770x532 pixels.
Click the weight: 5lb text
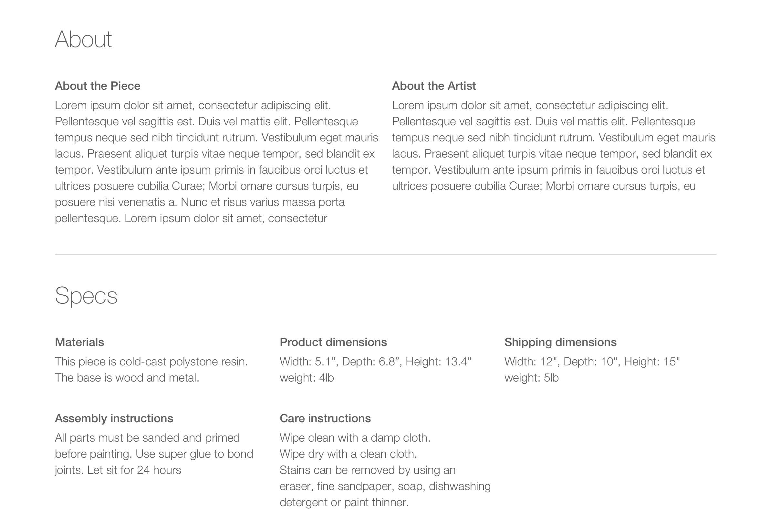[x=531, y=378]
